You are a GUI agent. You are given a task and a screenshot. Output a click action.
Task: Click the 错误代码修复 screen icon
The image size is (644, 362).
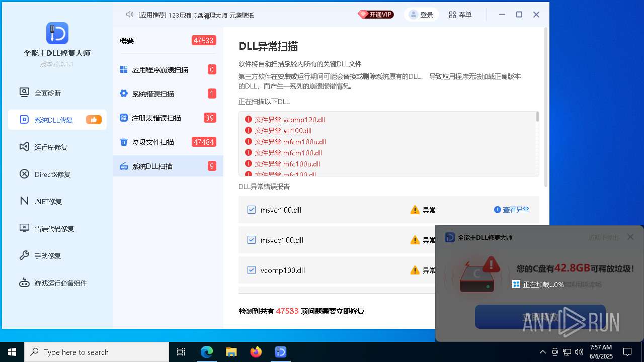point(24,228)
